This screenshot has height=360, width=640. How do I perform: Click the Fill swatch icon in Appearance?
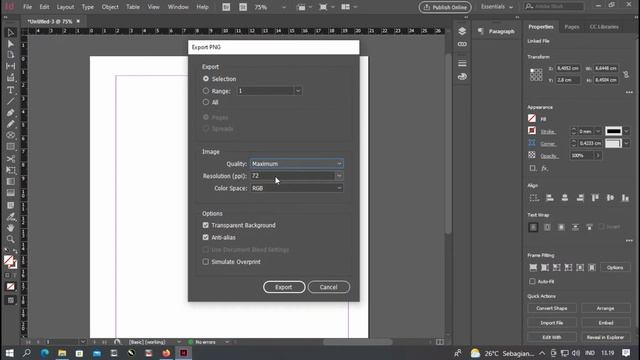pyautogui.click(x=532, y=118)
